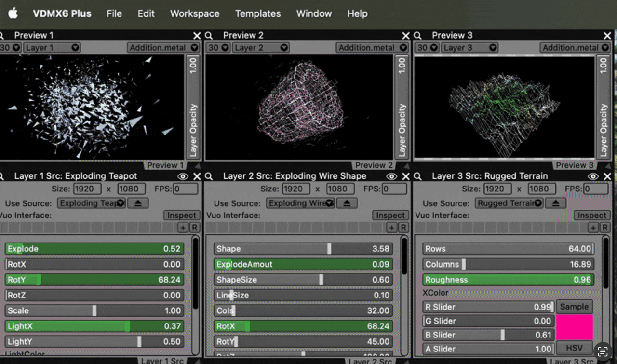Viewport: 617px width, 364px height.
Task: Toggle eye icon on Layer 2 Src panel
Action: click(391, 176)
